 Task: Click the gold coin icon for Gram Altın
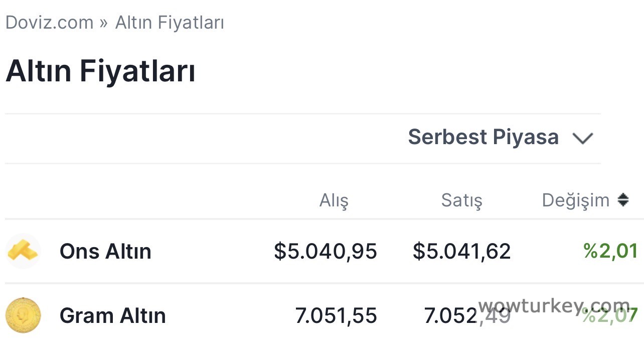coord(23,315)
